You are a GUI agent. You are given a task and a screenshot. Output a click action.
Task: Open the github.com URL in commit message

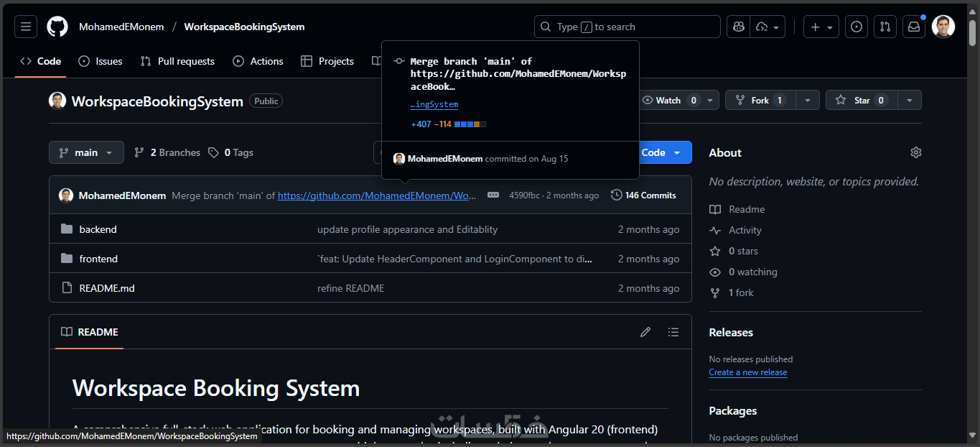[x=377, y=195]
